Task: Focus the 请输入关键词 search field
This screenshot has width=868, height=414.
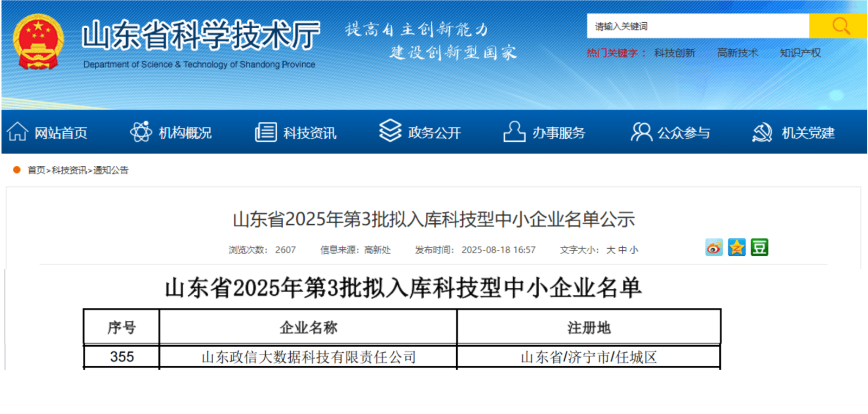Action: [x=698, y=26]
